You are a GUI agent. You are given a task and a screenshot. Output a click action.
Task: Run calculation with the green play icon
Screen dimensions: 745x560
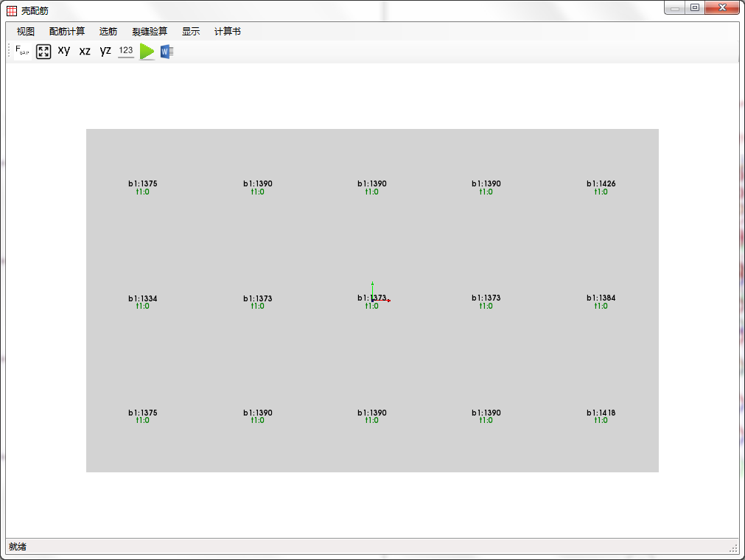(x=147, y=52)
